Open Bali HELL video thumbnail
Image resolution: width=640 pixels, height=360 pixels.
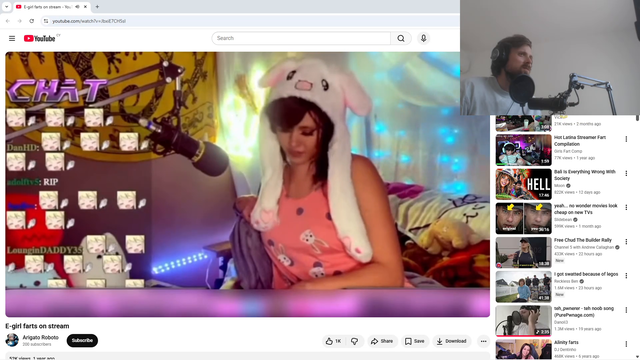click(524, 184)
